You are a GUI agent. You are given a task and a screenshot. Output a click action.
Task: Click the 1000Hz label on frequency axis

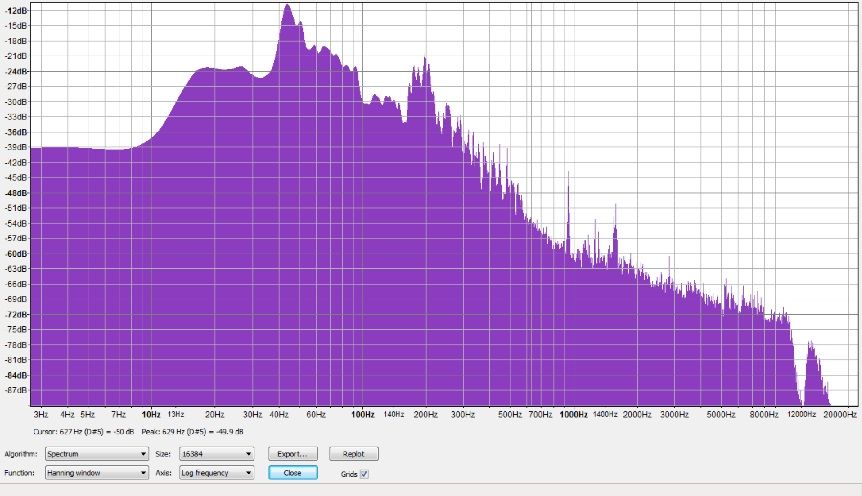pyautogui.click(x=573, y=413)
